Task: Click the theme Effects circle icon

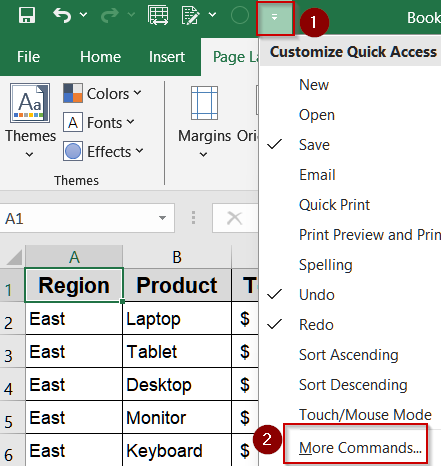Action: (73, 151)
